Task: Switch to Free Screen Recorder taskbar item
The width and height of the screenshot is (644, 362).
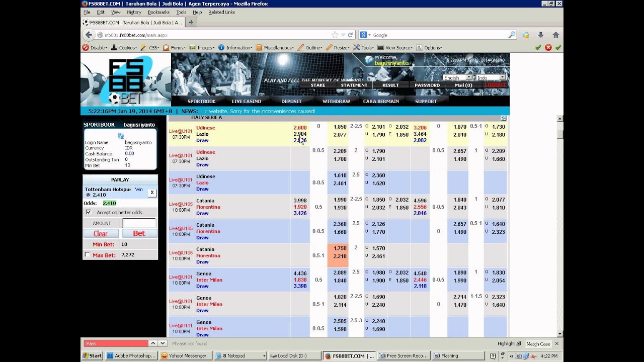Action: pyautogui.click(x=403, y=355)
